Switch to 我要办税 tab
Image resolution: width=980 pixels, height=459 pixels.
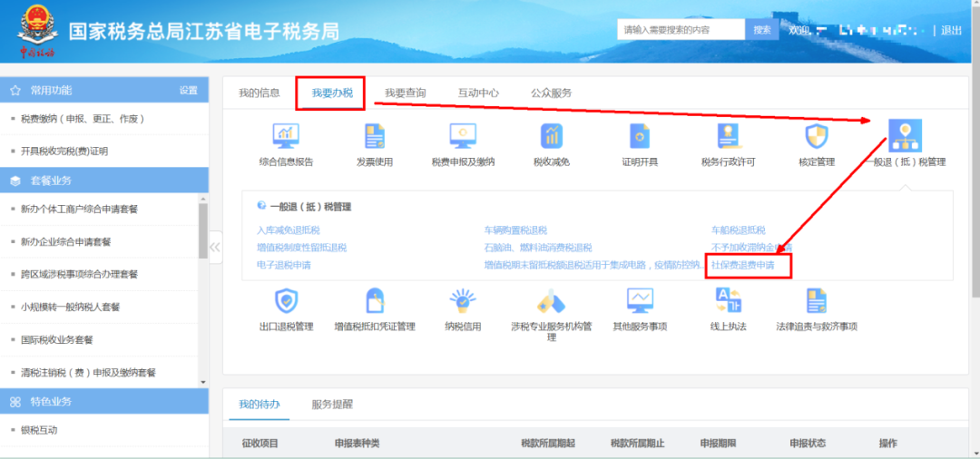[x=332, y=93]
